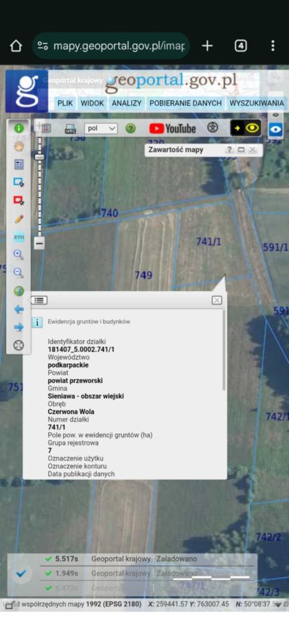The height and width of the screenshot is (644, 289).
Task: Click parcel label 749 on map
Action: tap(143, 275)
